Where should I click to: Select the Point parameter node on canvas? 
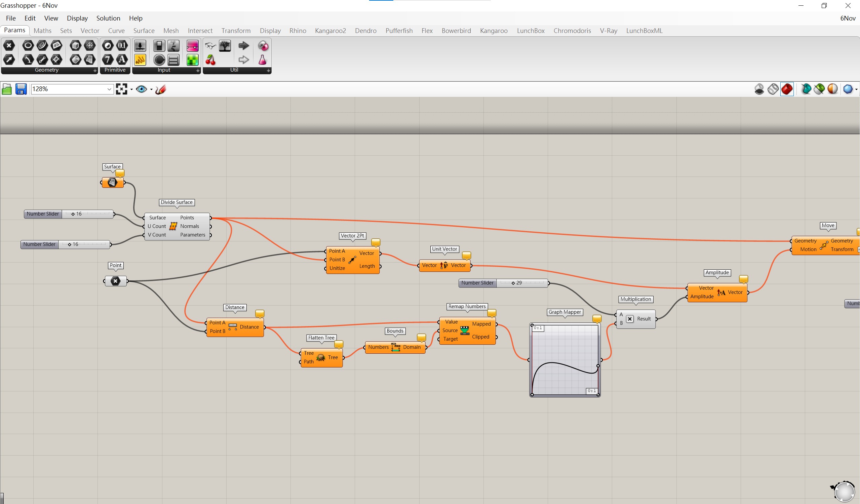(116, 281)
